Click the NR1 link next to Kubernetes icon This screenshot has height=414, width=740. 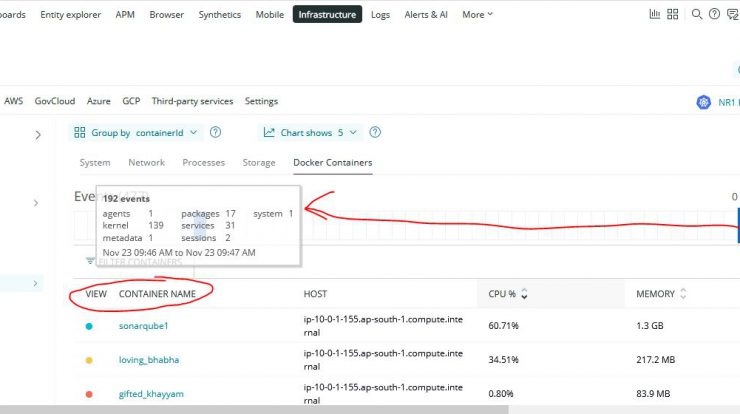click(729, 102)
